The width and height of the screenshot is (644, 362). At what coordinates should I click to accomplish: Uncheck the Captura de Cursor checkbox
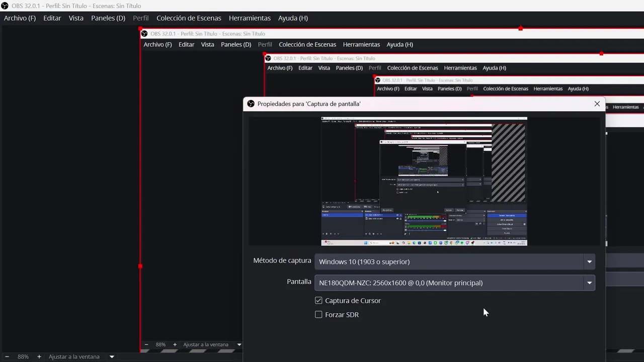coord(318,300)
